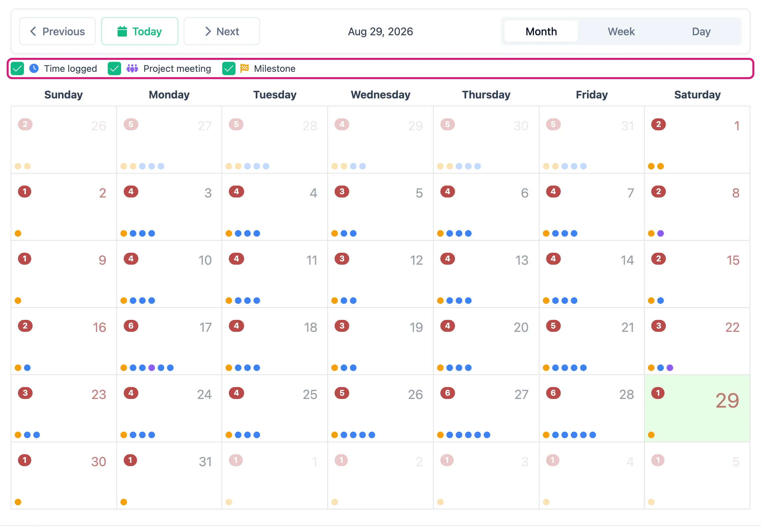
Task: Click the Sunday column header
Action: [64, 95]
